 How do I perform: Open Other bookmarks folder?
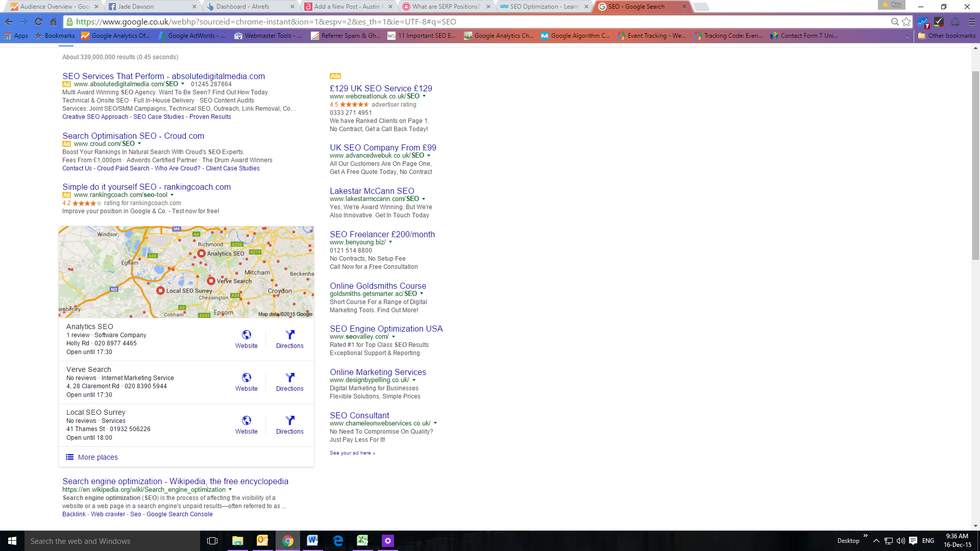coord(946,36)
